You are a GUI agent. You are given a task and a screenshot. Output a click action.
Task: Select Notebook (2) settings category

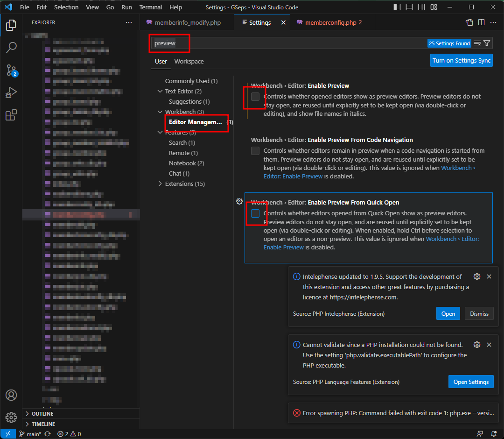tap(186, 163)
